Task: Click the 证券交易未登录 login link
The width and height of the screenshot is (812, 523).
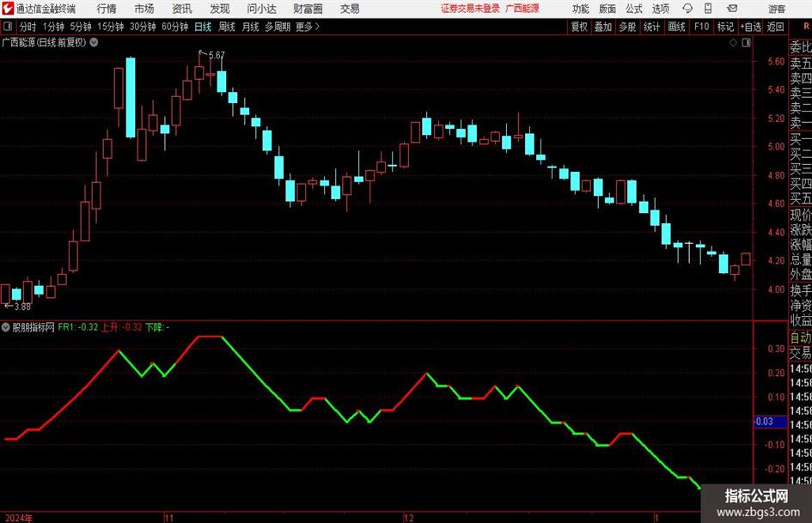Action: pos(470,9)
